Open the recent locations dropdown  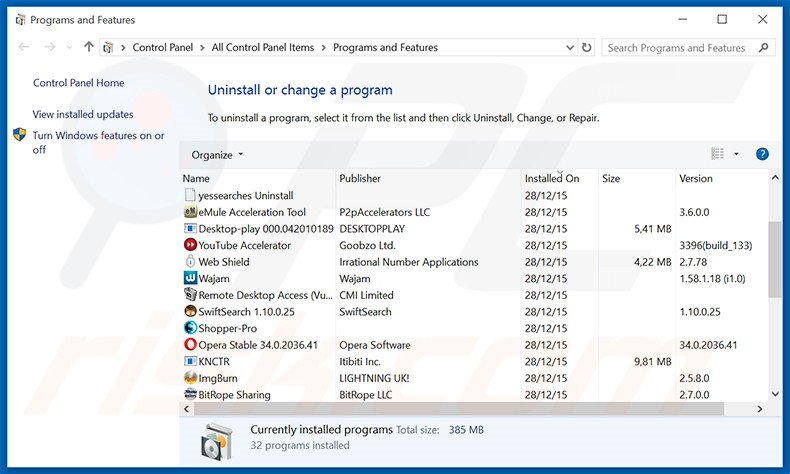pos(69,48)
